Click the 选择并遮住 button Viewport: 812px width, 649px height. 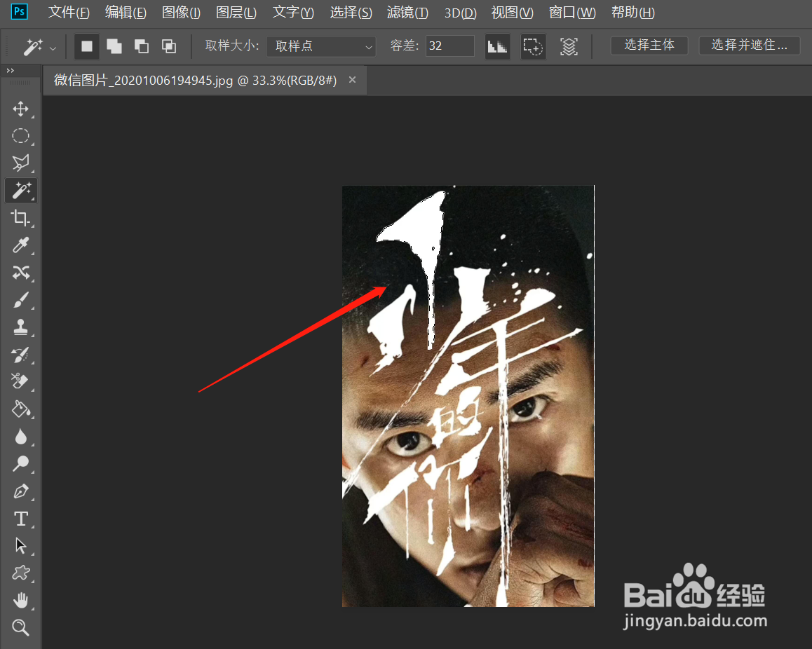750,46
